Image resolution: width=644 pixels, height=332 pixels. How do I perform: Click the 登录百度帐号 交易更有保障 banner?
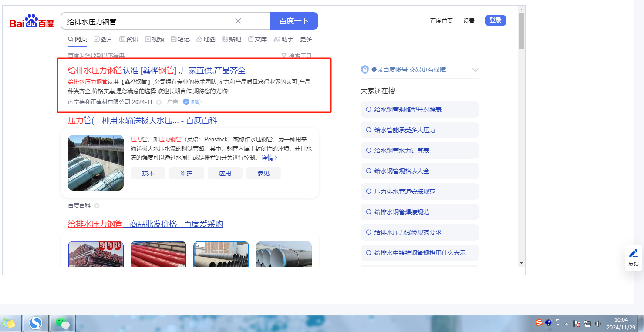[x=408, y=70]
